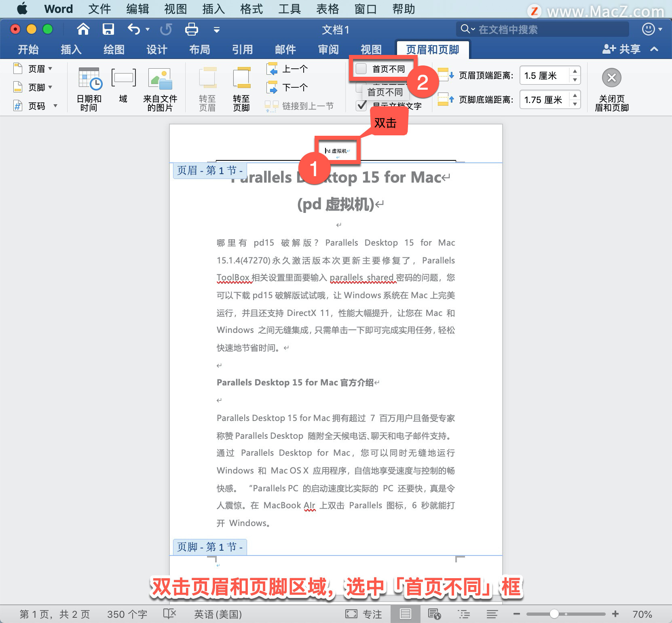Click the 共享 share button
This screenshot has width=672, height=623.
click(x=621, y=49)
